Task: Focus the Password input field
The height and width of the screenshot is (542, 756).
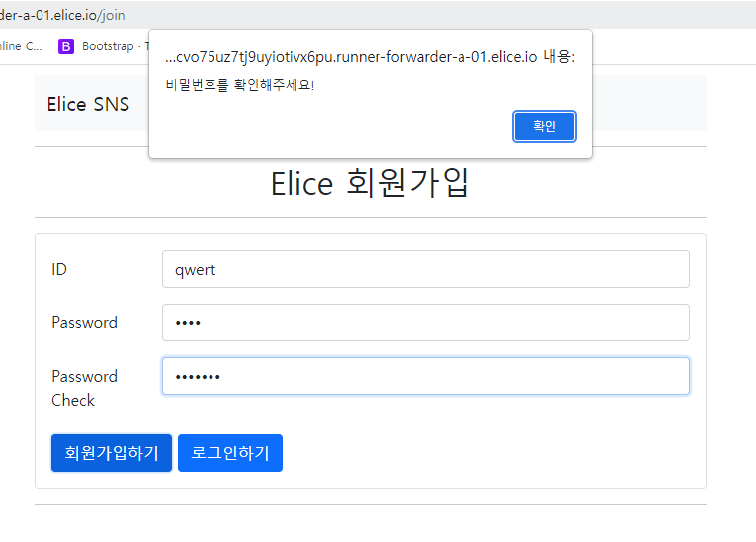Action: (426, 322)
